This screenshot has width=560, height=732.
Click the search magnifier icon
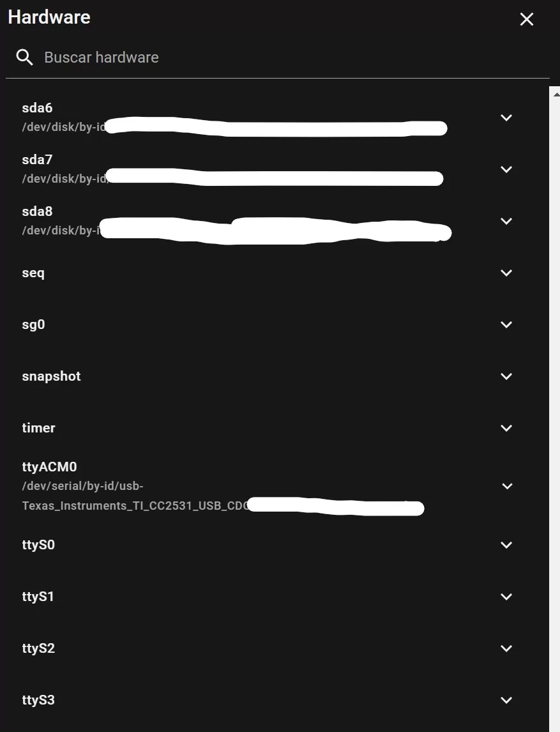pos(25,57)
